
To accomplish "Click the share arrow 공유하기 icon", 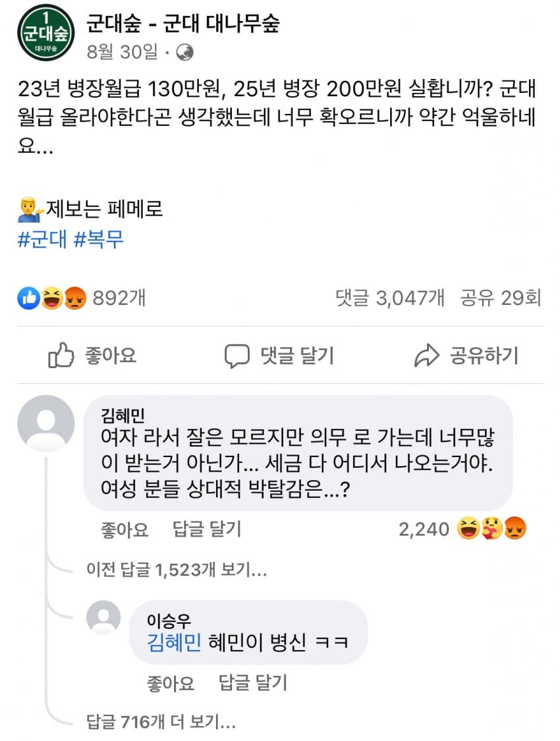I will coord(426,356).
